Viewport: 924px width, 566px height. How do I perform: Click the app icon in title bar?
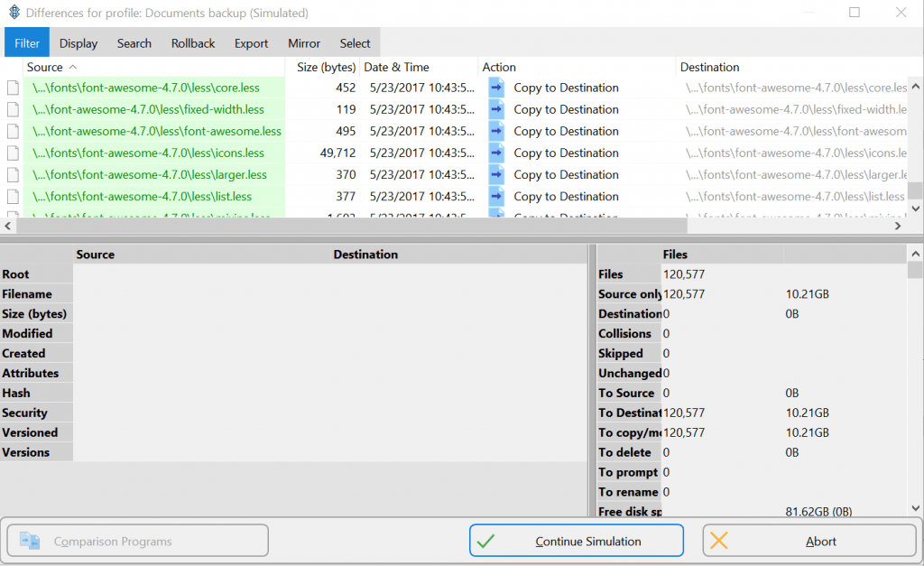[x=14, y=13]
